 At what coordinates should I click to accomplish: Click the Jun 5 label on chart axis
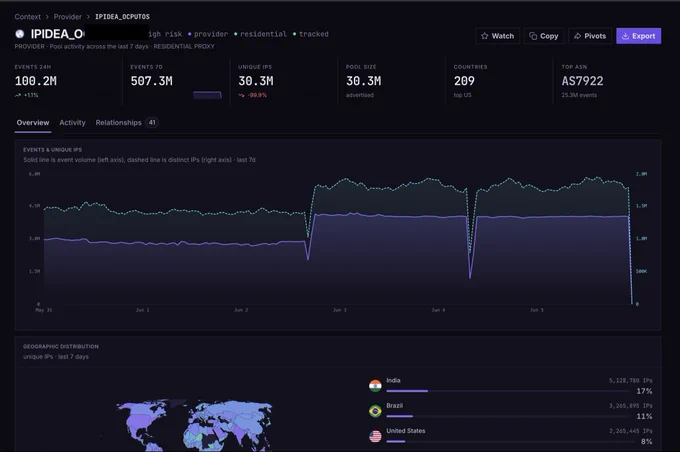(536, 310)
